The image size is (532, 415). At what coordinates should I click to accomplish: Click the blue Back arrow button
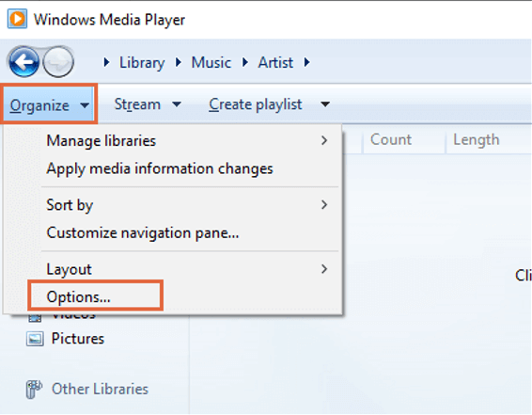tap(23, 62)
